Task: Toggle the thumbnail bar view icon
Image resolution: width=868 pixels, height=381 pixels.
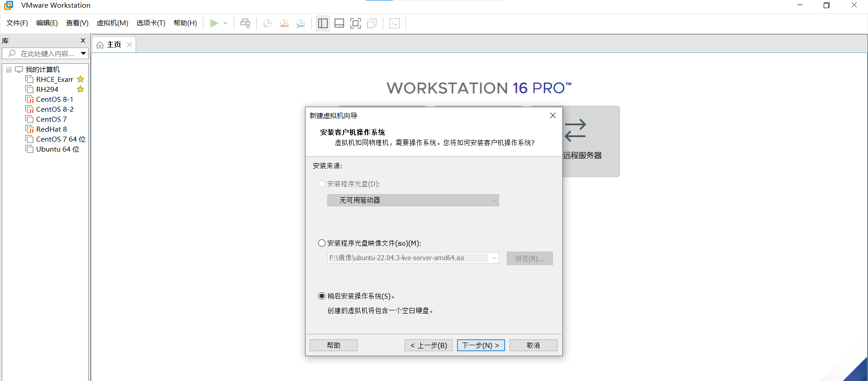Action: pyautogui.click(x=339, y=23)
